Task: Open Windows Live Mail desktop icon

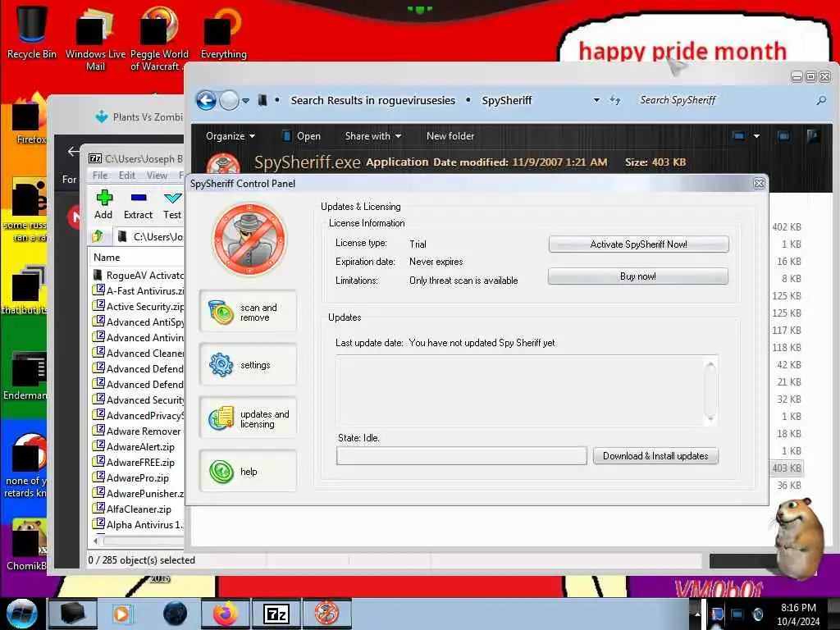Action: (95, 38)
